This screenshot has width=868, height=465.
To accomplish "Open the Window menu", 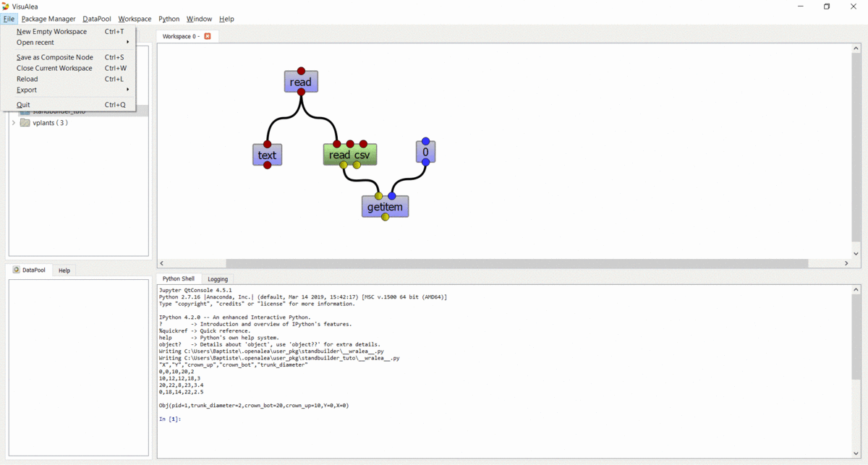I will point(199,19).
